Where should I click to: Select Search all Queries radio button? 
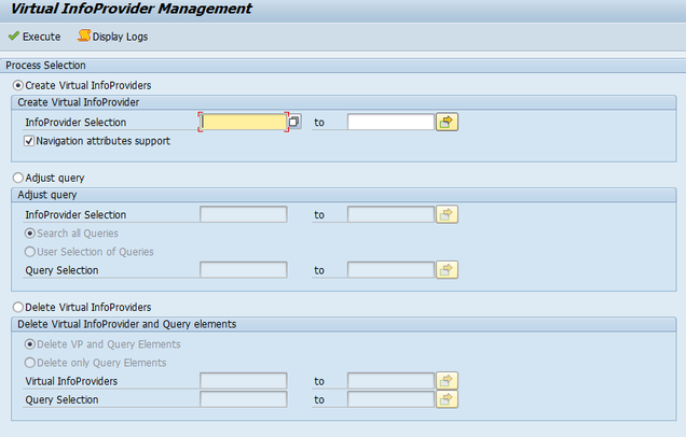point(30,233)
